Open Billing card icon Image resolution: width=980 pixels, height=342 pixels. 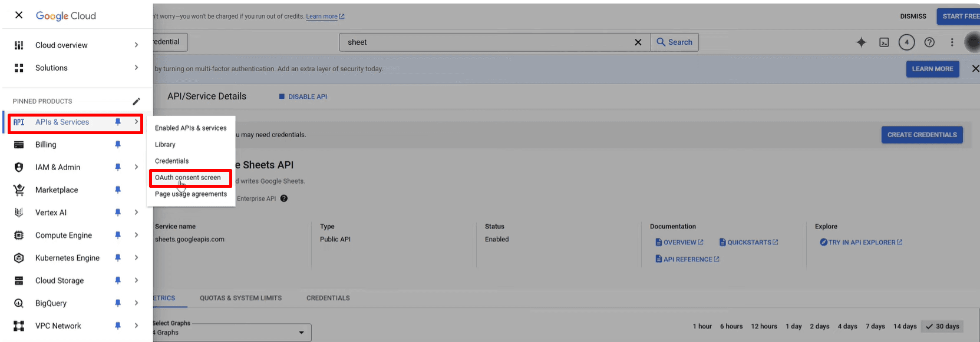click(x=19, y=145)
